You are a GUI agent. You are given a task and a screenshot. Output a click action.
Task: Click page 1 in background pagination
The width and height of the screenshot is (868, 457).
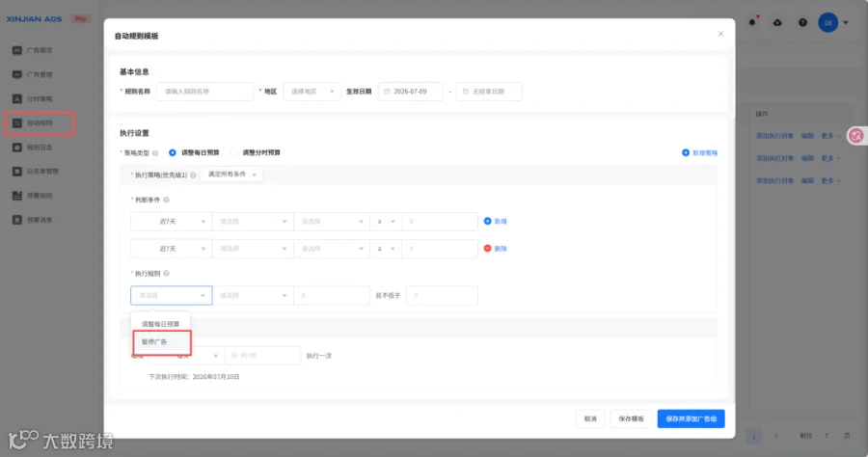(x=753, y=436)
